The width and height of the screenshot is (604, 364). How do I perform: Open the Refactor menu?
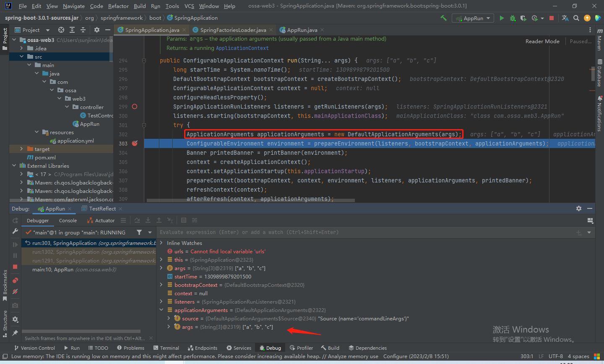(x=118, y=6)
